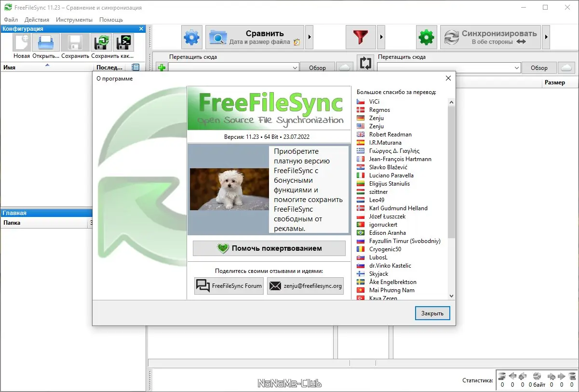This screenshot has width=579, height=392.
Task: Open the Помощь menu
Action: pos(111,20)
